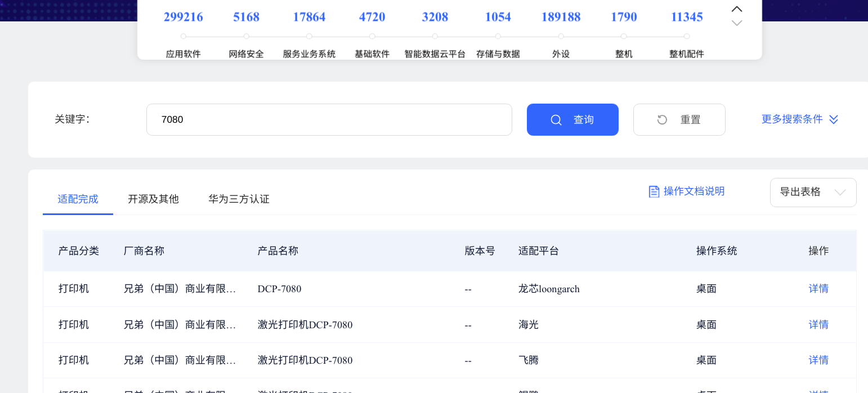
Task: Click the document icon beside 操作文档说明
Action: tap(654, 192)
